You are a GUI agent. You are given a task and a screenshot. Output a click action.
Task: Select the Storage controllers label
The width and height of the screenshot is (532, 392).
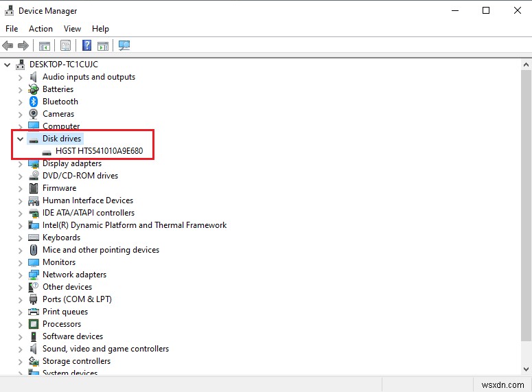coord(76,361)
